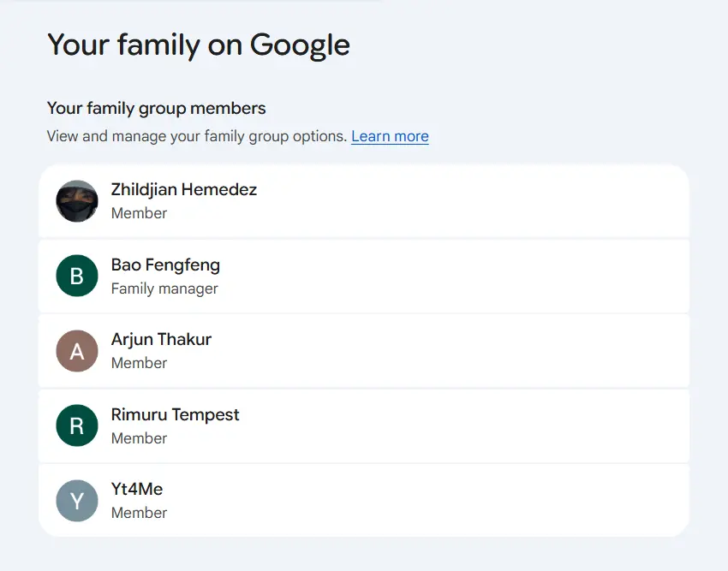This screenshot has height=571, width=728.
Task: Click empty area of Bao Fengfeng row
Action: click(455, 277)
